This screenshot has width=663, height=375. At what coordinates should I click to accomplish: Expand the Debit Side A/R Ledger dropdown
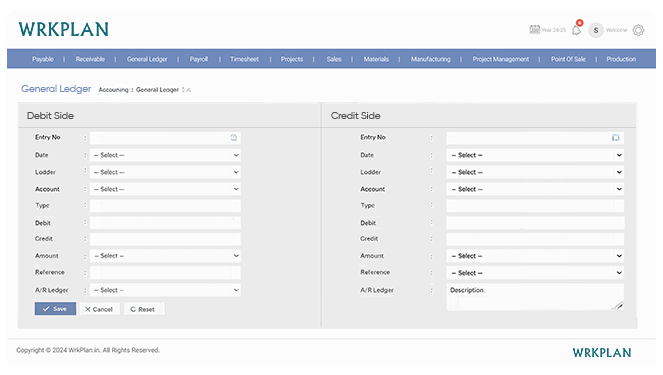pyautogui.click(x=165, y=290)
